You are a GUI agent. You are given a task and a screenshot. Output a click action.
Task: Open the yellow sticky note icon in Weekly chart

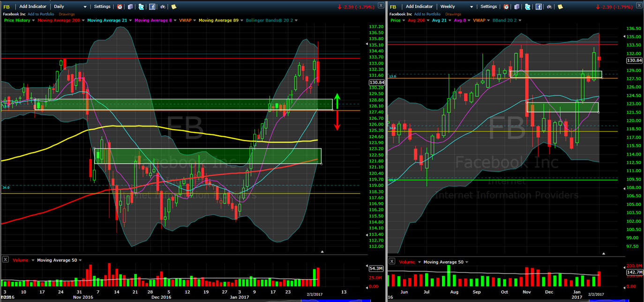(560, 7)
